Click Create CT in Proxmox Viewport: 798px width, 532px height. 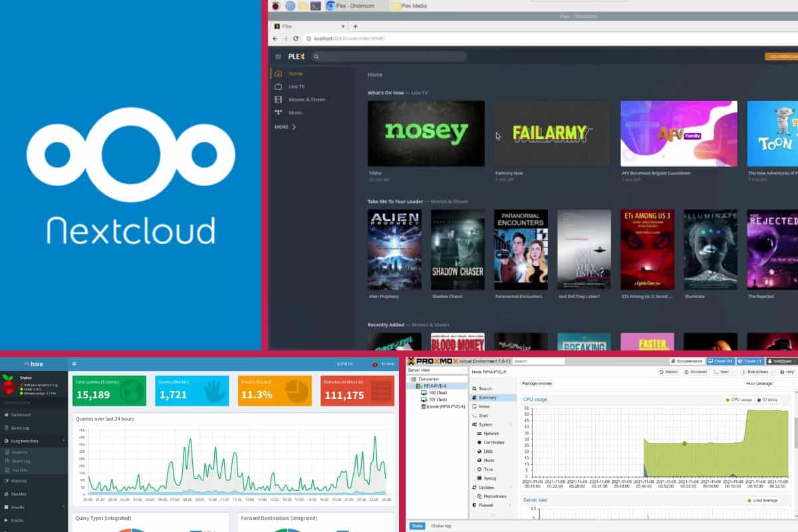coord(750,361)
